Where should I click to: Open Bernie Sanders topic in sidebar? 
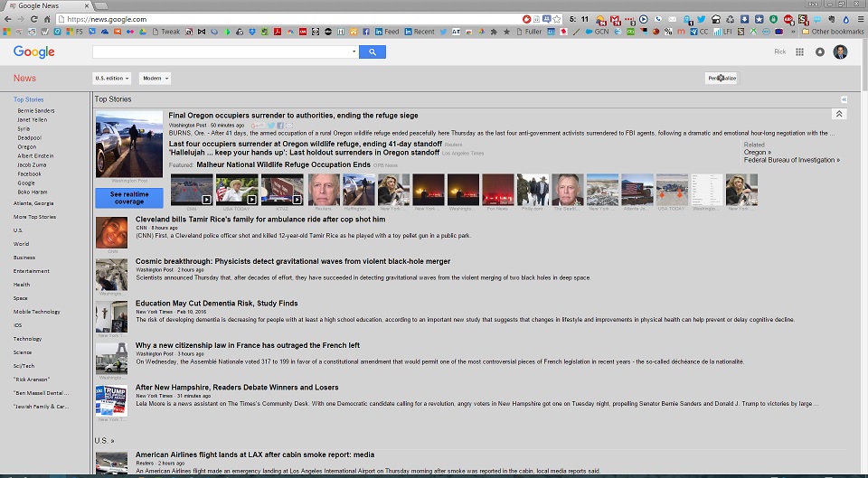[x=36, y=110]
